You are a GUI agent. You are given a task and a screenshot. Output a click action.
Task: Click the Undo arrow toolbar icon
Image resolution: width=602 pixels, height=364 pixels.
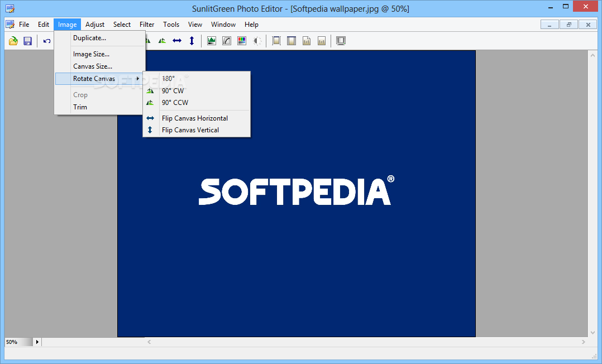point(47,41)
